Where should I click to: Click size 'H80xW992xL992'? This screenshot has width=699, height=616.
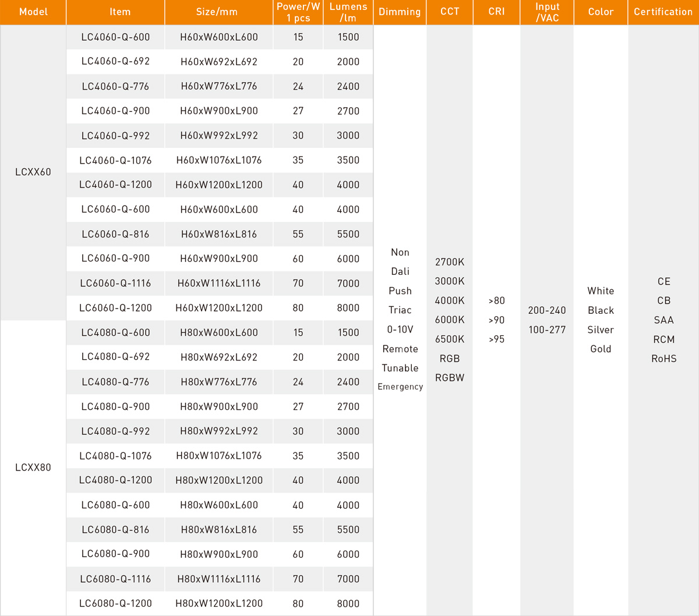219,431
